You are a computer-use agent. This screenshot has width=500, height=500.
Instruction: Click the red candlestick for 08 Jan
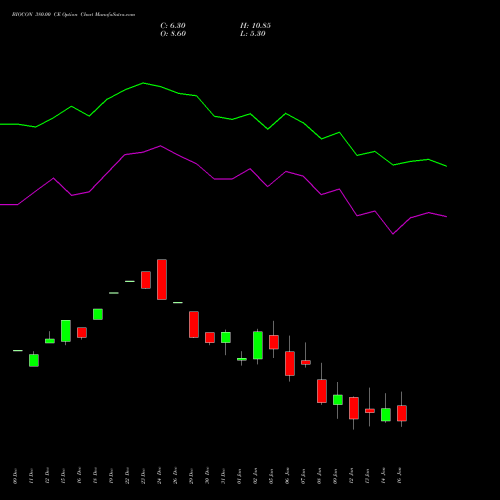pyautogui.click(x=322, y=391)
